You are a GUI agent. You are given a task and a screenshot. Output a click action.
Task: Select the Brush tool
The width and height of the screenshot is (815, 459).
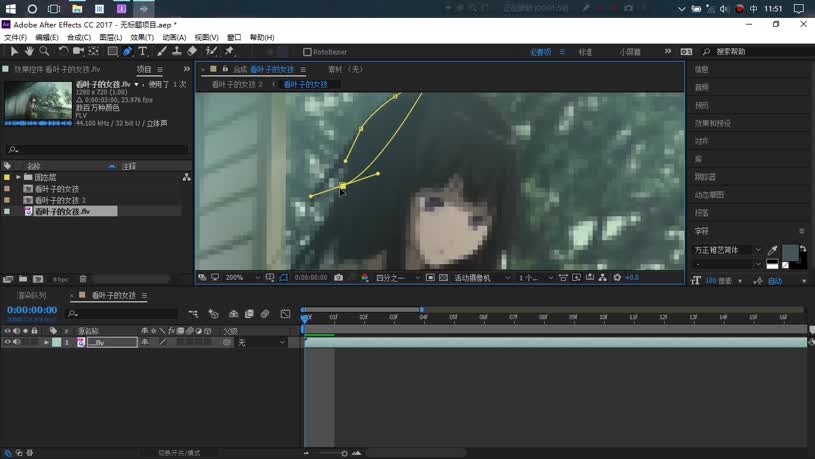162,51
